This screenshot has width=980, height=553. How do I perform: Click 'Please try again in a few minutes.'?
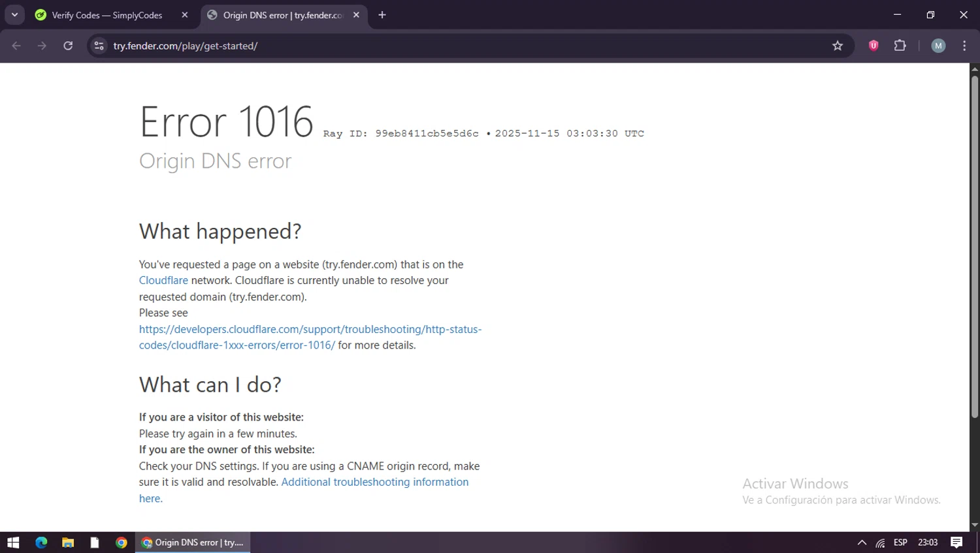[x=218, y=434]
